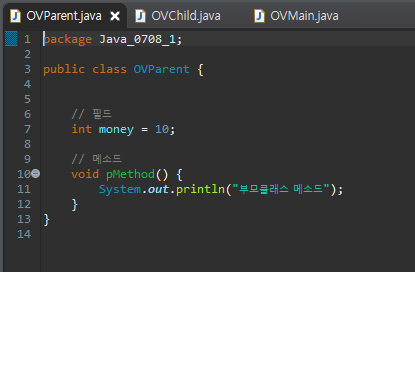Click 'println' on line 11

(200, 189)
